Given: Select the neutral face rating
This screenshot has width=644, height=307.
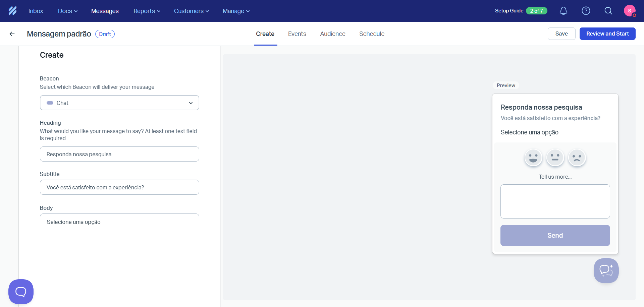Looking at the screenshot, I should tap(555, 158).
